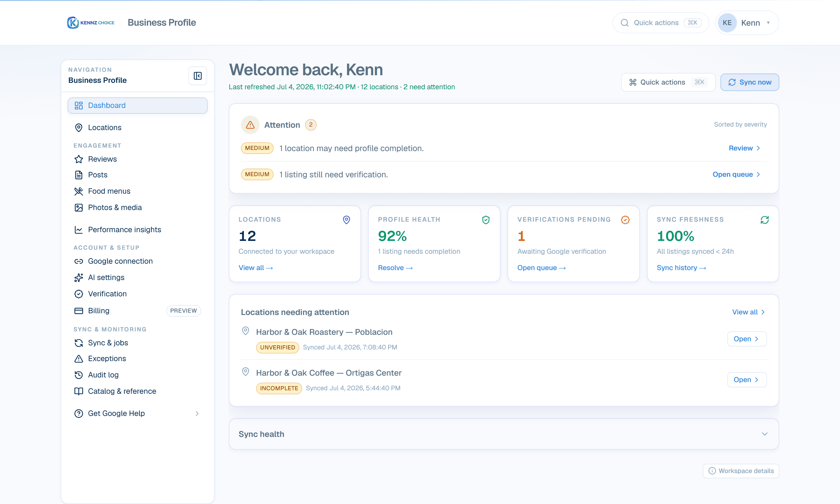Click the pin icon beside Harbor & Oak Roastery

246,331
